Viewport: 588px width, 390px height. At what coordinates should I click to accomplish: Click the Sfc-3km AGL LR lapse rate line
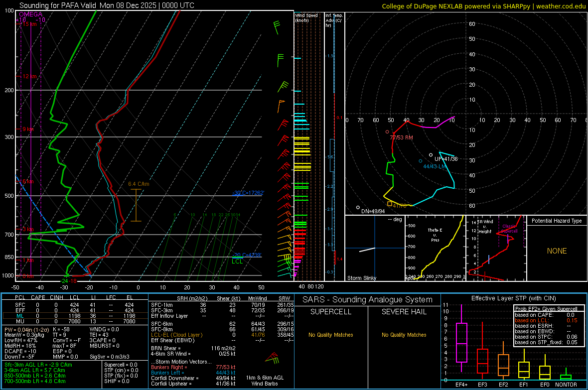pos(38,365)
